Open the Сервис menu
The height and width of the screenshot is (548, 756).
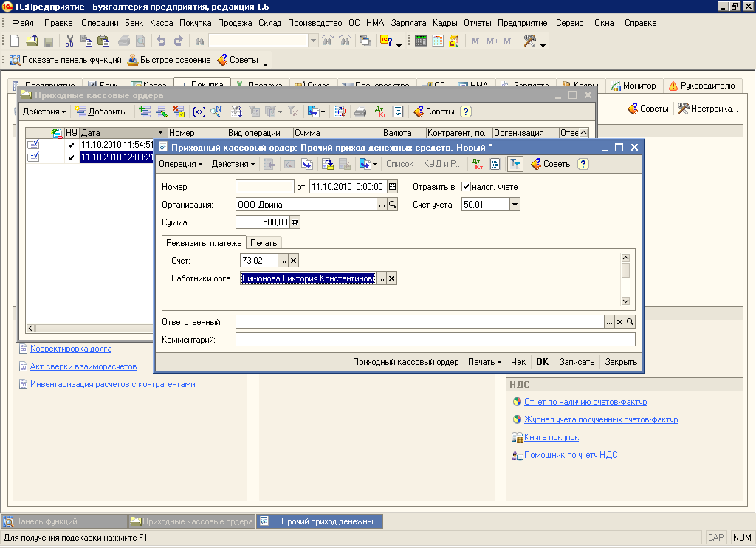pyautogui.click(x=569, y=23)
